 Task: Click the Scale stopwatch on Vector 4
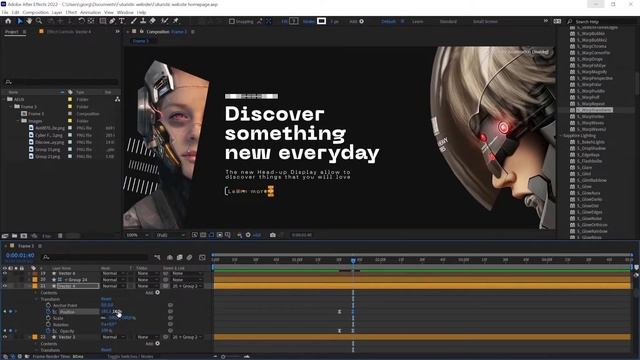pos(48,318)
